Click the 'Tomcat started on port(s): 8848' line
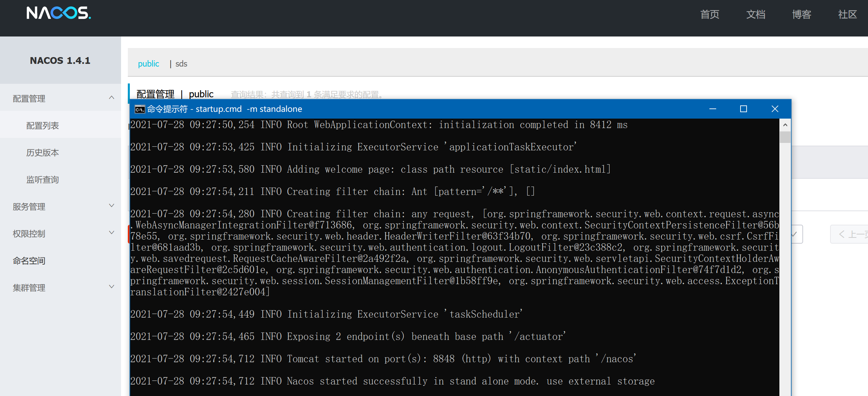 383,359
